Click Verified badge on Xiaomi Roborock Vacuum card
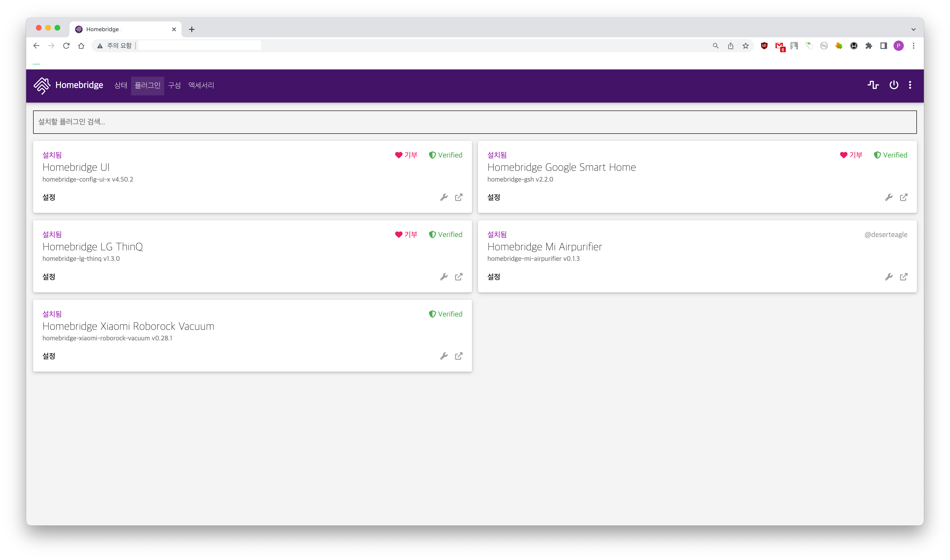 (446, 314)
